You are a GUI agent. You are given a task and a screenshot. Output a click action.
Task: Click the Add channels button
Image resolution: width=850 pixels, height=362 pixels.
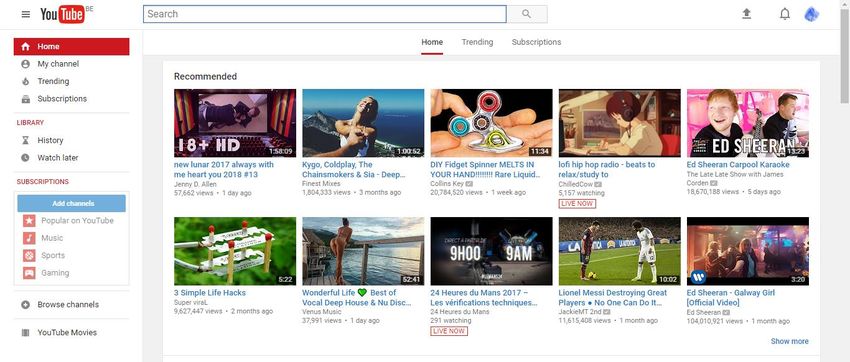coord(72,203)
